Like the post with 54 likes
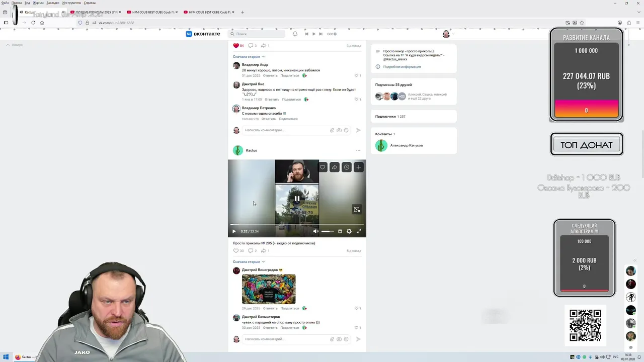 238,46
